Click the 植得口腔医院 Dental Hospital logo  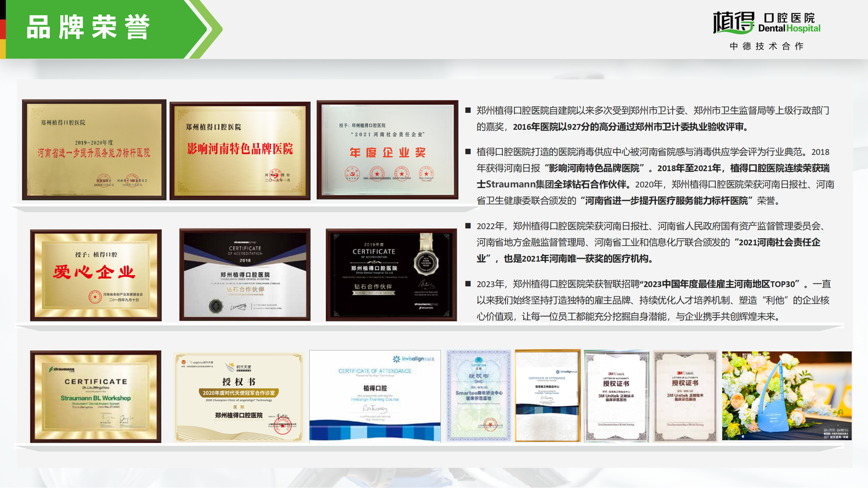[x=767, y=23]
